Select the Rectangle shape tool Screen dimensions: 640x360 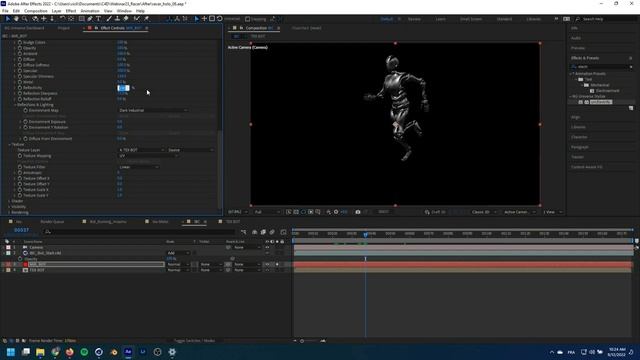click(x=82, y=19)
